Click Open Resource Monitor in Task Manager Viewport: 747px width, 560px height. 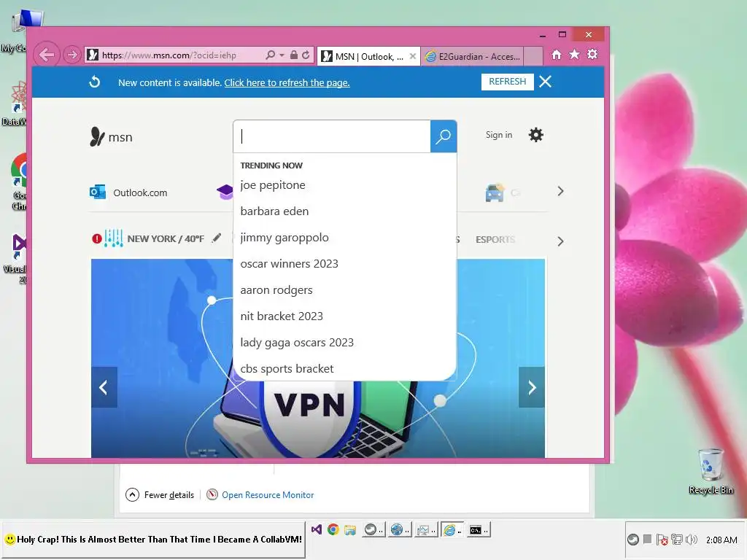tap(260, 495)
